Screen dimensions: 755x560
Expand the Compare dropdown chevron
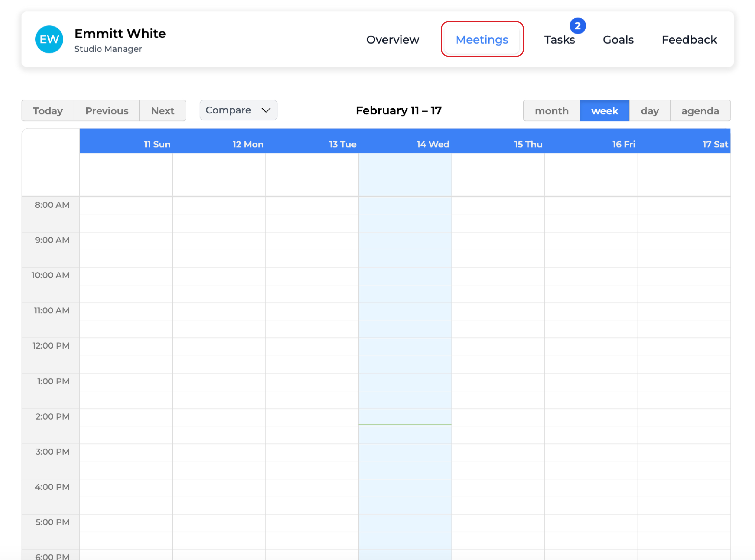pos(266,110)
